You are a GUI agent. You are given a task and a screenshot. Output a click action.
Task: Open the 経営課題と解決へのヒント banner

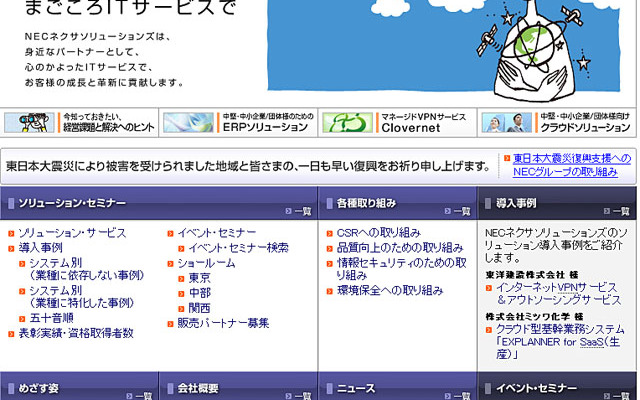pyautogui.click(x=80, y=122)
